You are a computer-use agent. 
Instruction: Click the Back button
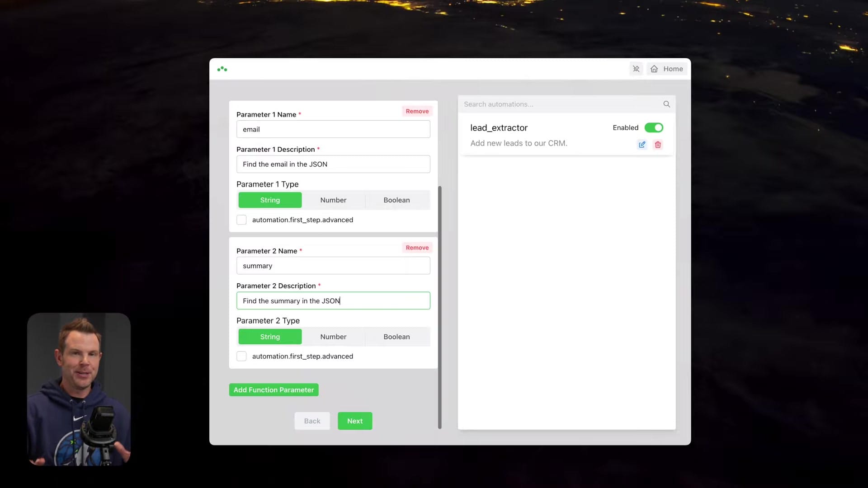(x=312, y=421)
